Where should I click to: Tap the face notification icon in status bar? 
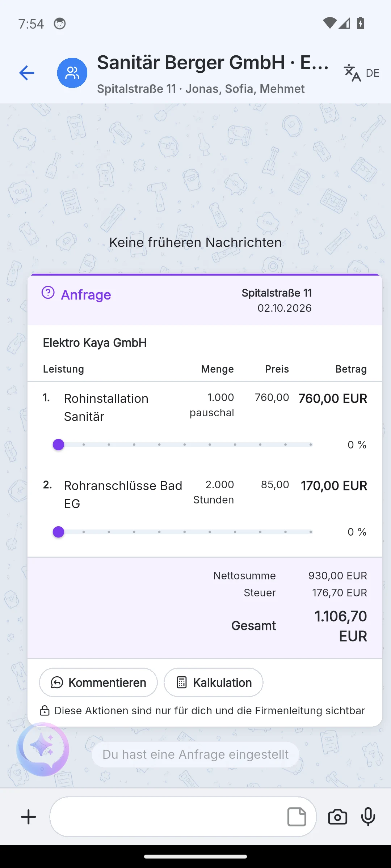click(x=60, y=24)
